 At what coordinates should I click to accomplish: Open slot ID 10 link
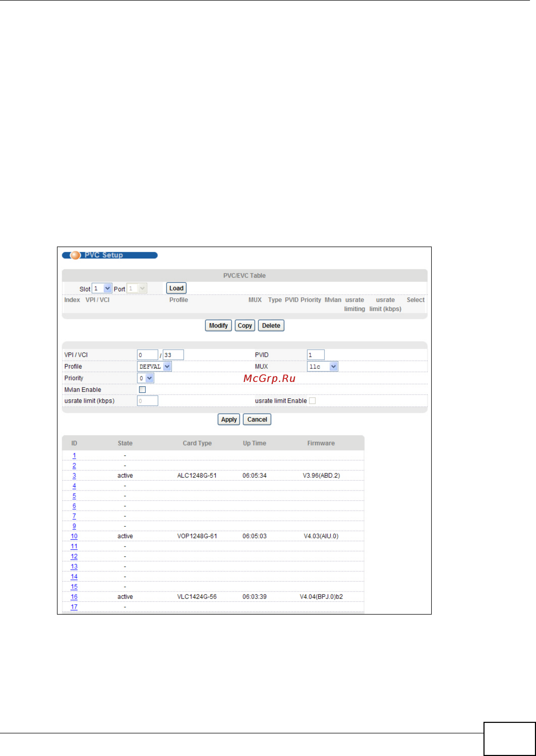tap(74, 536)
